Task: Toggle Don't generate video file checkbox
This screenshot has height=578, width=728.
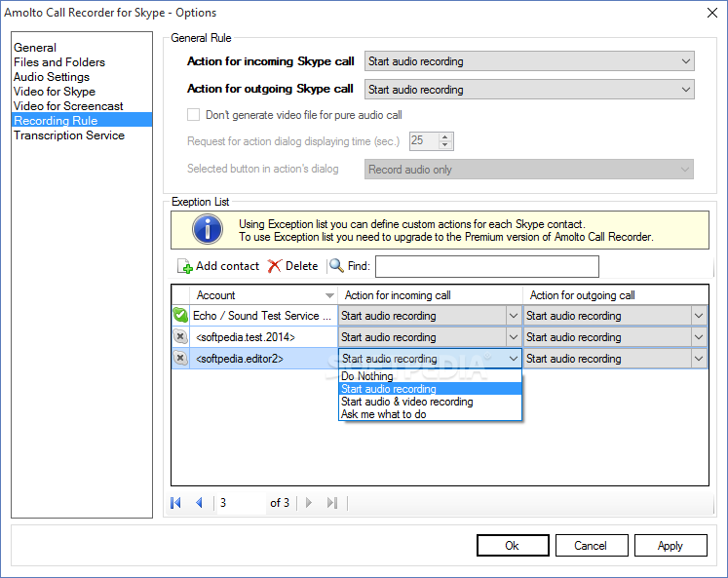Action: (x=193, y=115)
